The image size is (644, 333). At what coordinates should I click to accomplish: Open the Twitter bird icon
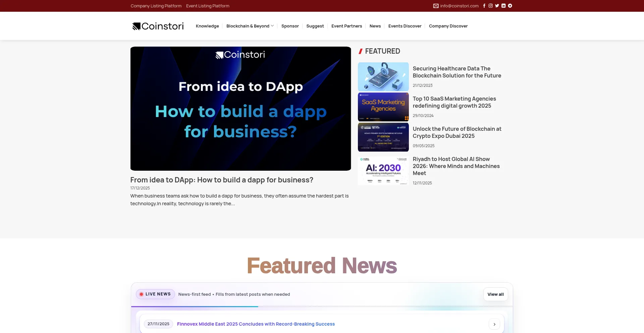pyautogui.click(x=497, y=6)
